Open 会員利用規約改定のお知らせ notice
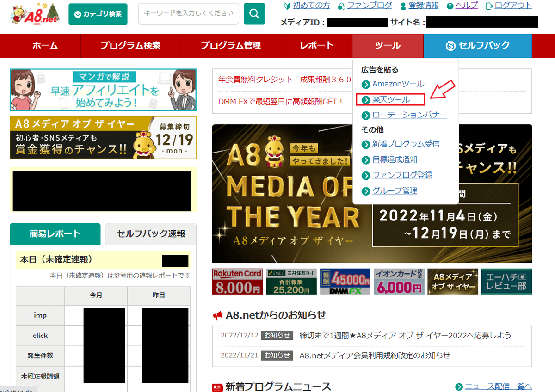The image size is (555, 392). pos(375,355)
